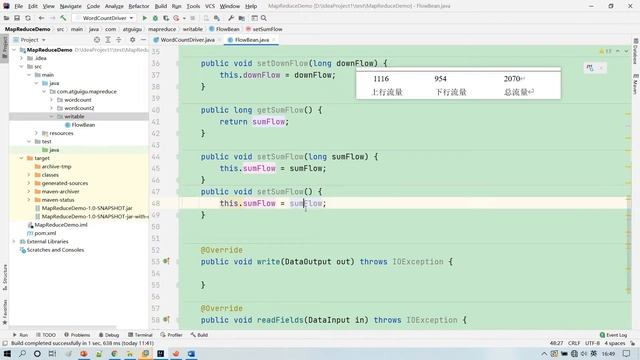
Task: Open the Navigate menu
Action: (70, 6)
